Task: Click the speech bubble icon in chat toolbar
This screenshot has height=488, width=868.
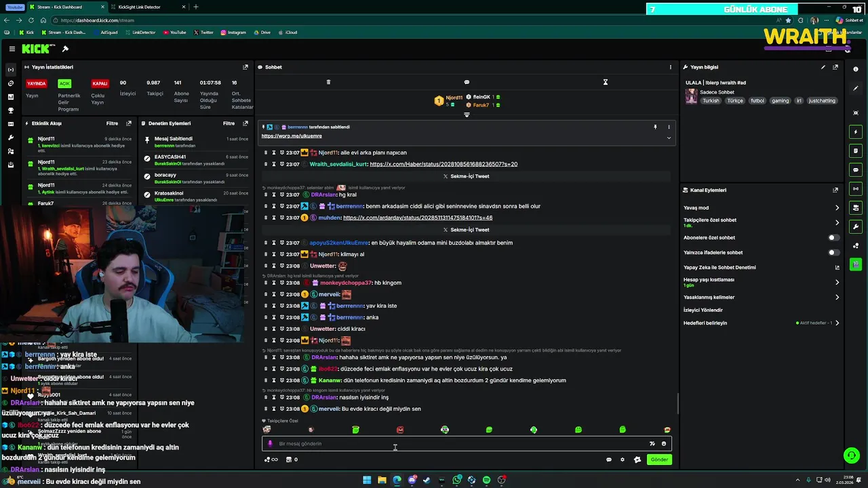Action: 467,82
